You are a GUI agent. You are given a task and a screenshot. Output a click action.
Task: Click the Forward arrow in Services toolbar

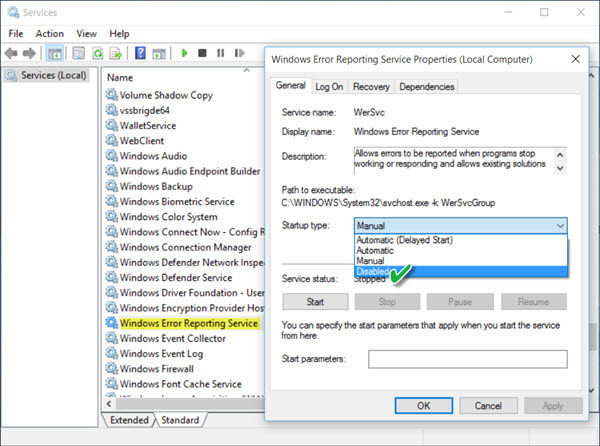(29, 53)
